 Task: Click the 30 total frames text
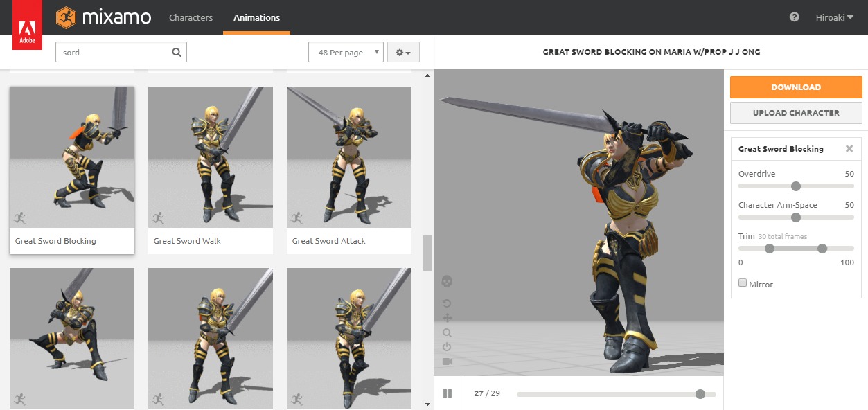pos(783,237)
